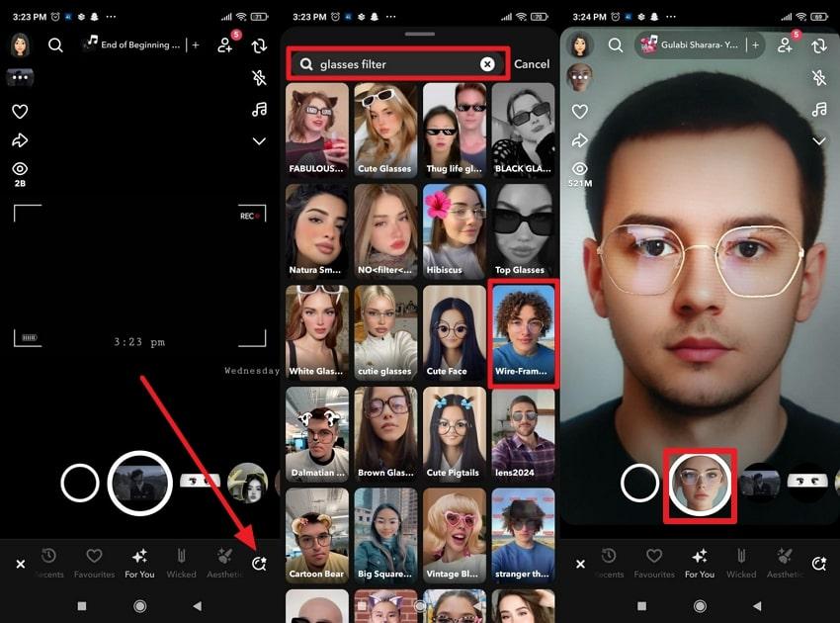Viewport: 840px width, 623px height.
Task: Tap the search magnifier in right screen
Action: [616, 45]
